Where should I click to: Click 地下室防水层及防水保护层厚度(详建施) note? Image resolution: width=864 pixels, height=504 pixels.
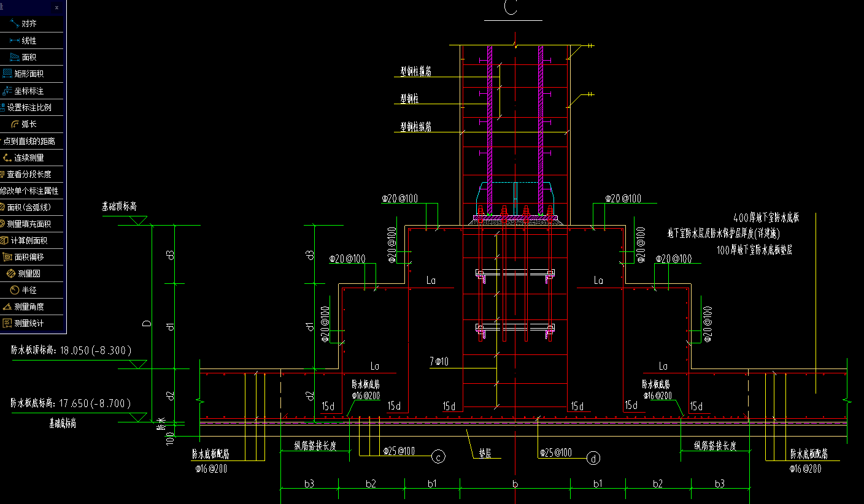coord(724,234)
